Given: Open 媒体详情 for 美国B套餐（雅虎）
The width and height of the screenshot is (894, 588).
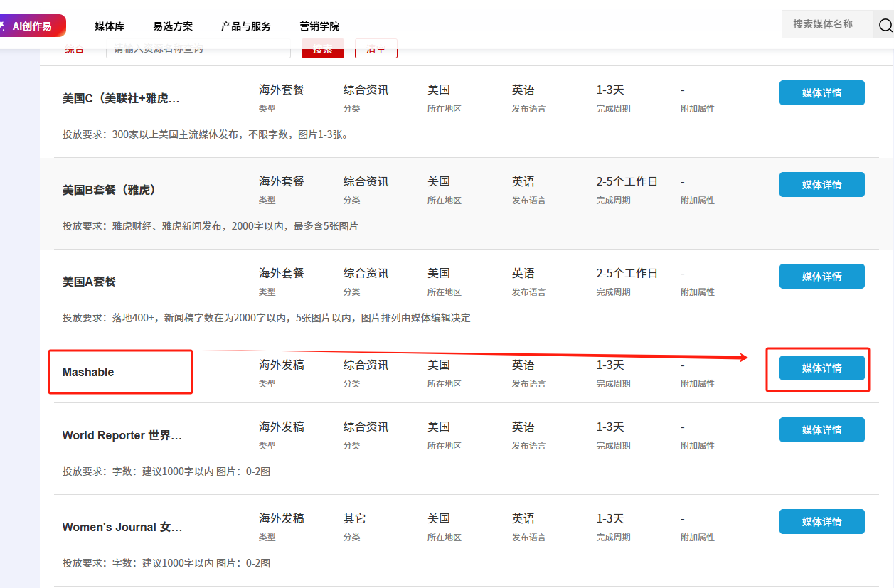Looking at the screenshot, I should click(x=821, y=185).
